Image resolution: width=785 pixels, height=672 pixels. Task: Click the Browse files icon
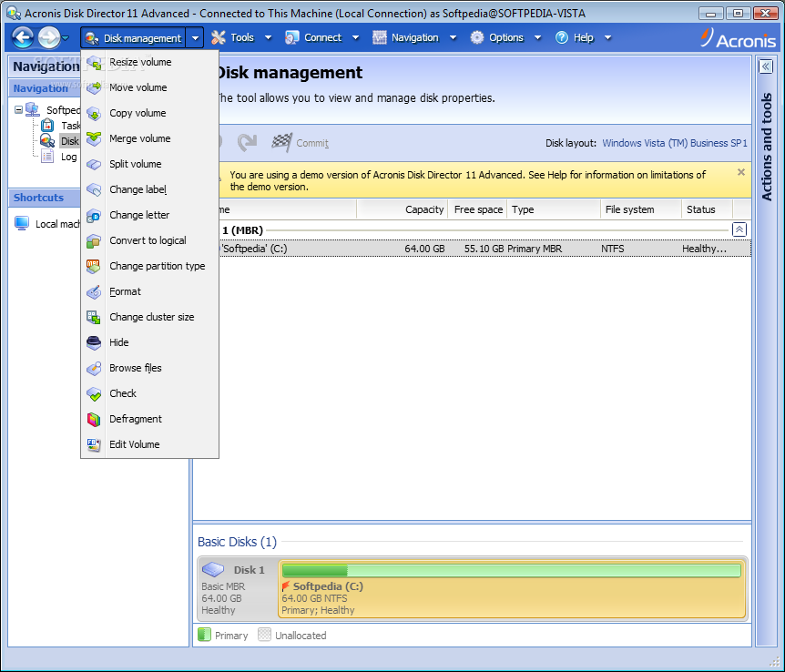coord(94,368)
